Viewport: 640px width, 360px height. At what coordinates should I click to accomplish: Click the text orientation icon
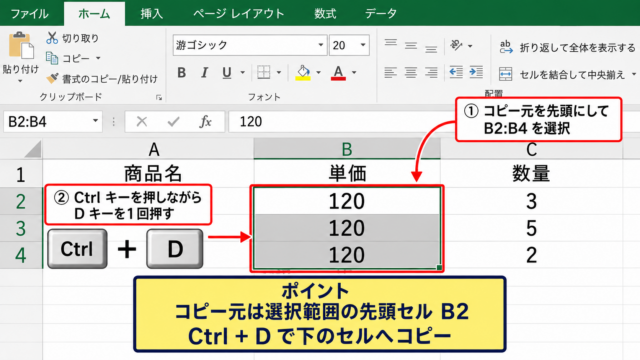pyautogui.click(x=456, y=45)
